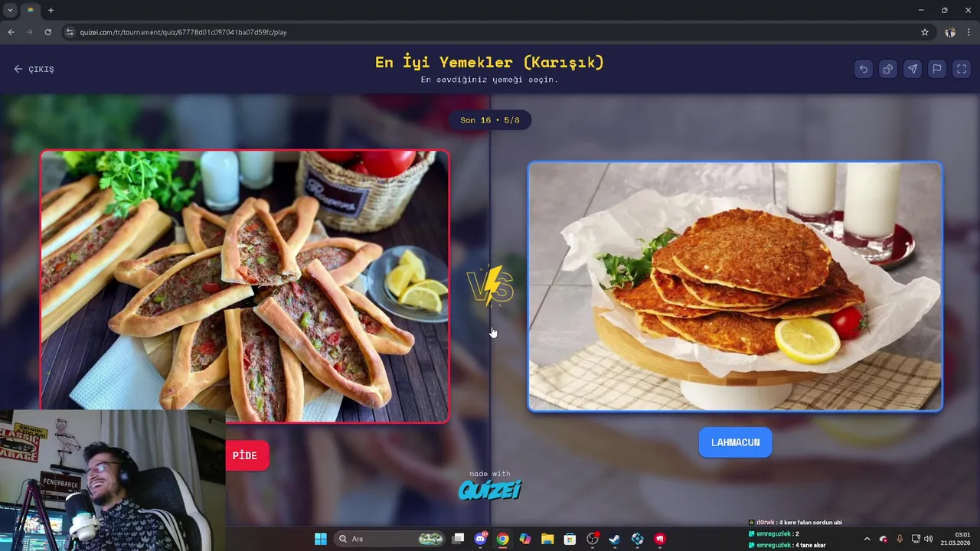Click the microphone tray icon
Screen dimensions: 980x551
pos(900,539)
